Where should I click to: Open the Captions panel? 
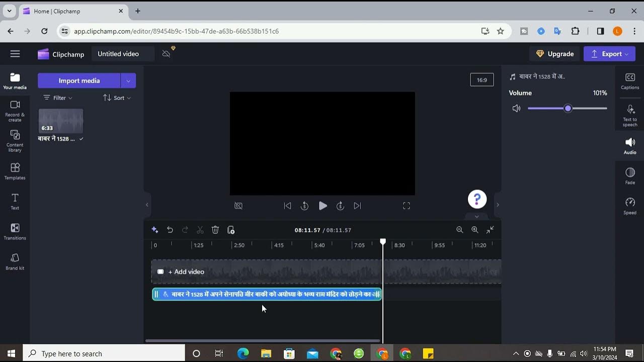(630, 81)
